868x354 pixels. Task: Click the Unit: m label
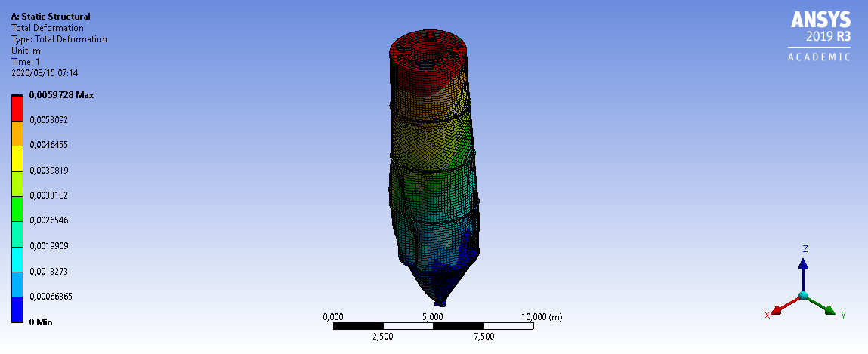pos(26,51)
